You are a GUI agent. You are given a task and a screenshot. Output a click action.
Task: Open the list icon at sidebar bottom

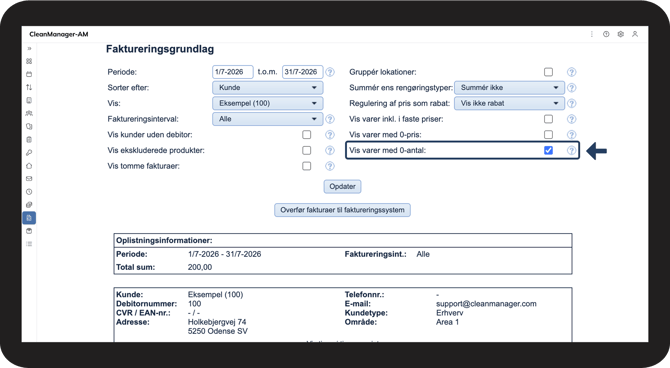[29, 244]
